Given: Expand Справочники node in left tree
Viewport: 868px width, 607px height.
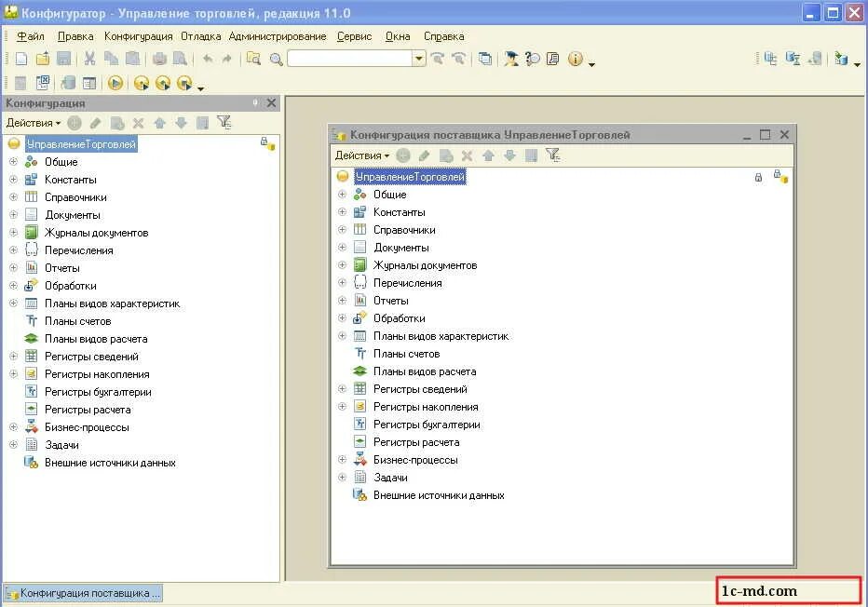Looking at the screenshot, I should pos(13,197).
